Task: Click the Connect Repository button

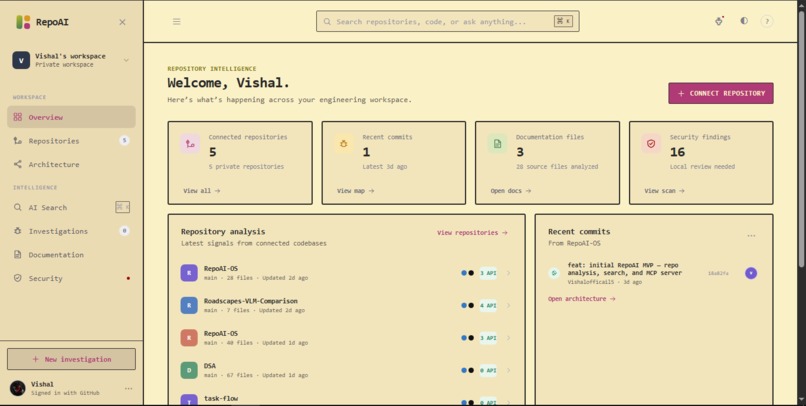Action: pos(721,94)
